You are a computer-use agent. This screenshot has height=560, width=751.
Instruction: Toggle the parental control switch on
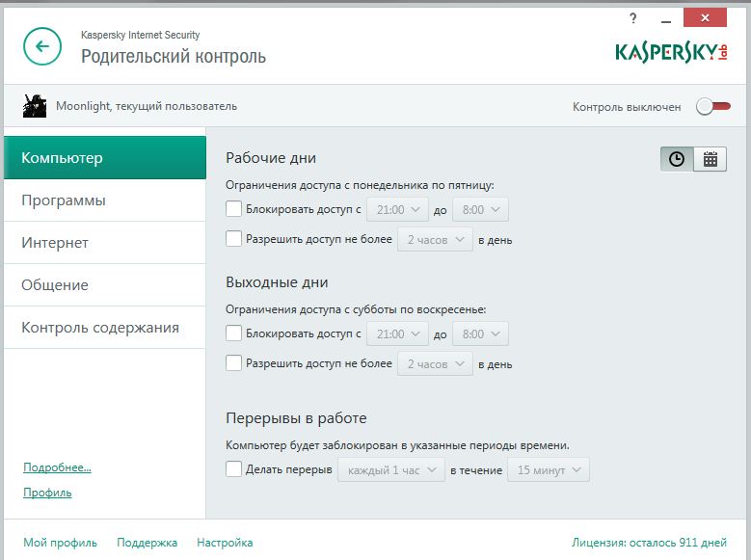(713, 107)
